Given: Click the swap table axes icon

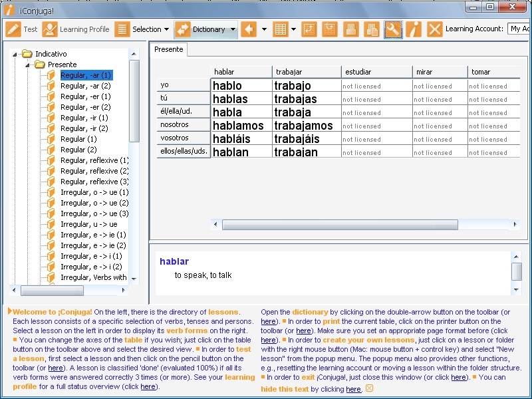Looking at the screenshot, I should tap(309, 29).
